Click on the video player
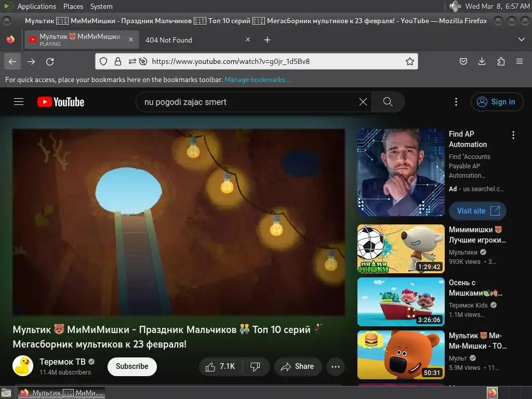 (x=179, y=222)
